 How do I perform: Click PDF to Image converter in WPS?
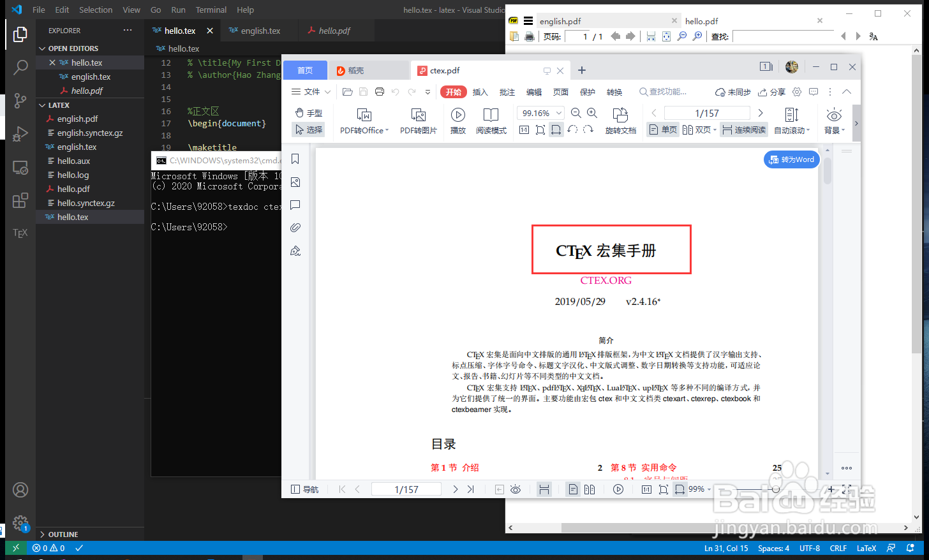[x=419, y=121]
